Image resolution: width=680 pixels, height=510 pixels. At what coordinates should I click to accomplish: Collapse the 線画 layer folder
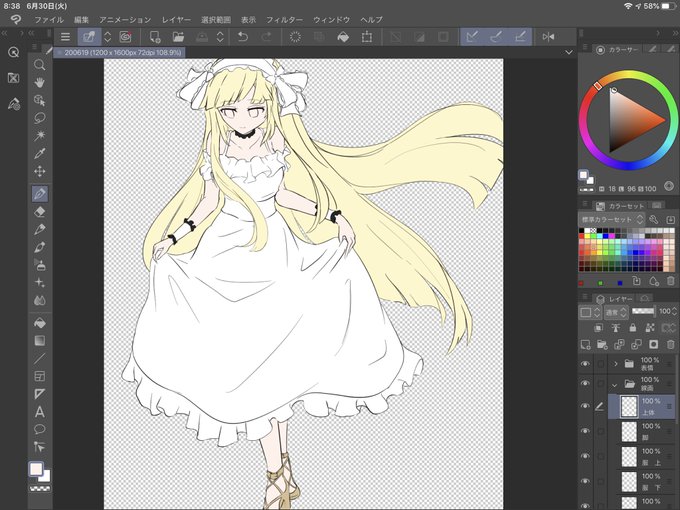point(615,384)
